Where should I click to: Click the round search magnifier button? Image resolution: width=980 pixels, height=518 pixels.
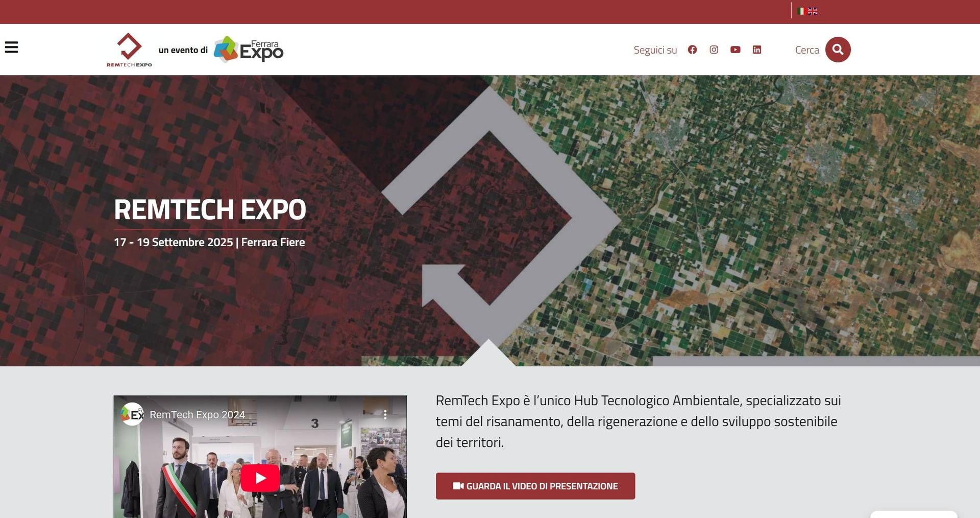838,50
